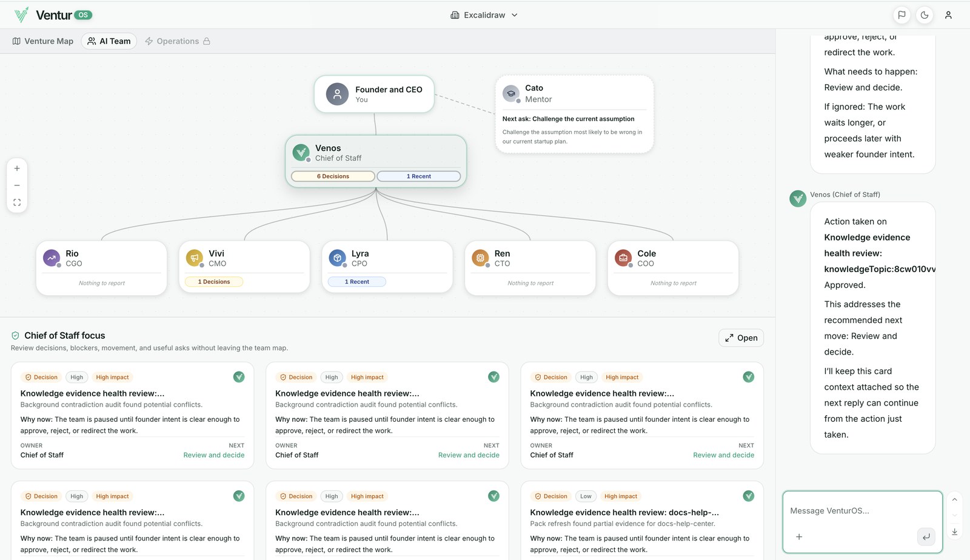Open Venos 6 Decisions badge
This screenshot has width=970, height=560.
click(x=333, y=176)
